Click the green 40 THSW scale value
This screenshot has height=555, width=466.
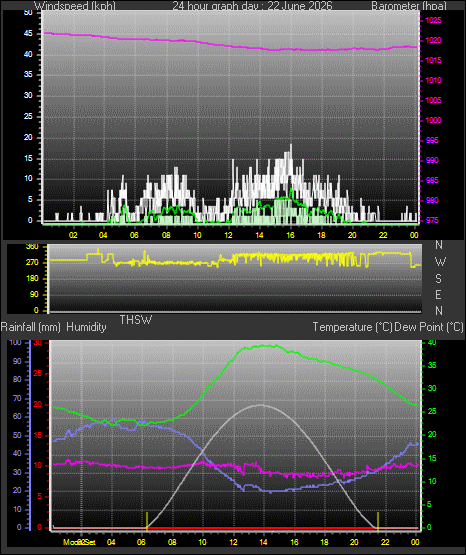(432, 343)
